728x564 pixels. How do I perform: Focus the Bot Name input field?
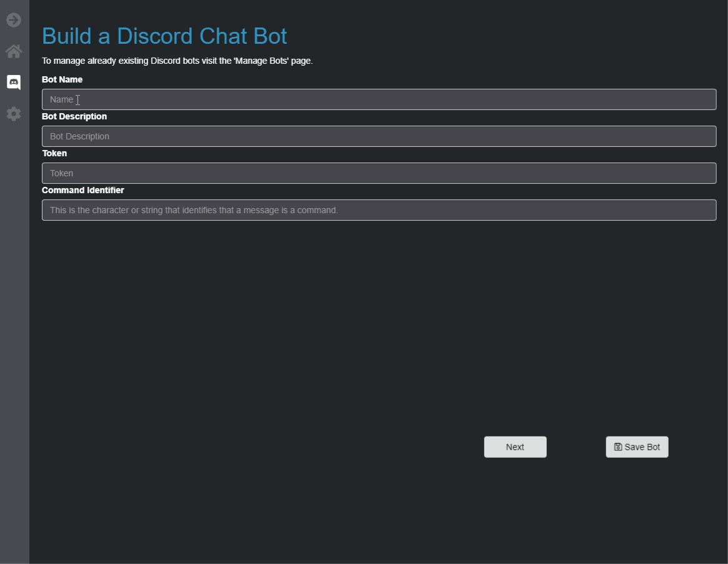[x=379, y=99]
